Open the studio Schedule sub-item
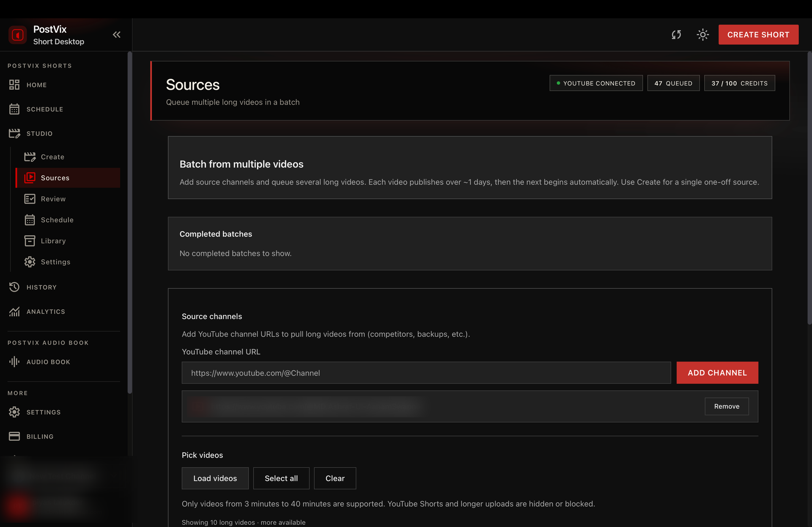This screenshot has height=527, width=812. coord(57,220)
